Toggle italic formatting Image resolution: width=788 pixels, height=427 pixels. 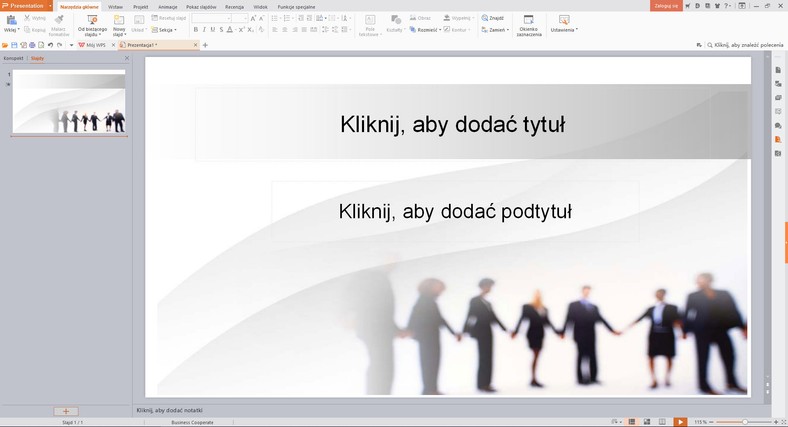pos(204,30)
